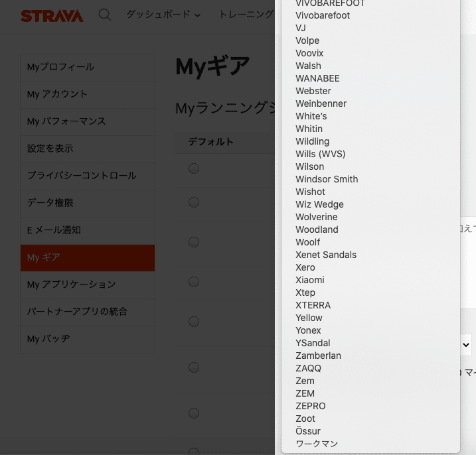476x455 pixels.
Task: Open E メール通知 settings
Action: pyautogui.click(x=88, y=231)
